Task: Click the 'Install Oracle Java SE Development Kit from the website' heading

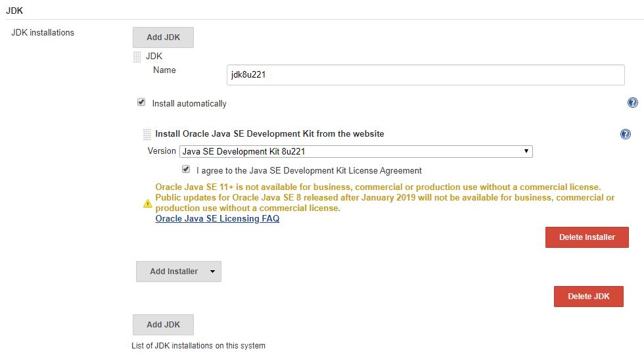Action: click(x=269, y=134)
